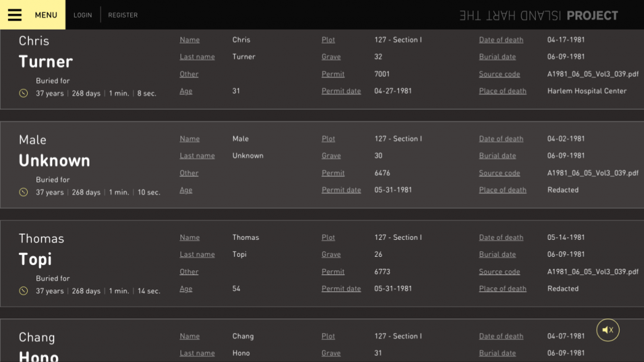Viewport: 644px width, 362px height.
Task: Open the hamburger MENU button
Action: (33, 15)
